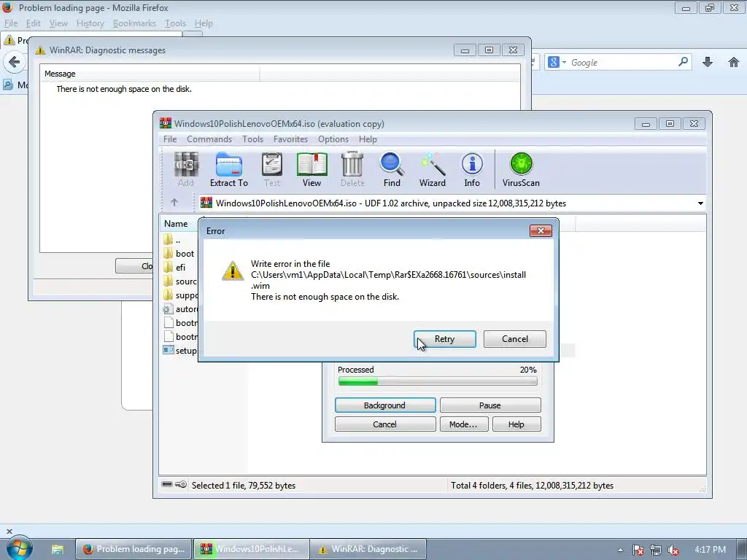The width and height of the screenshot is (747, 560).
Task: Click the Processed progress bar
Action: [x=438, y=381]
